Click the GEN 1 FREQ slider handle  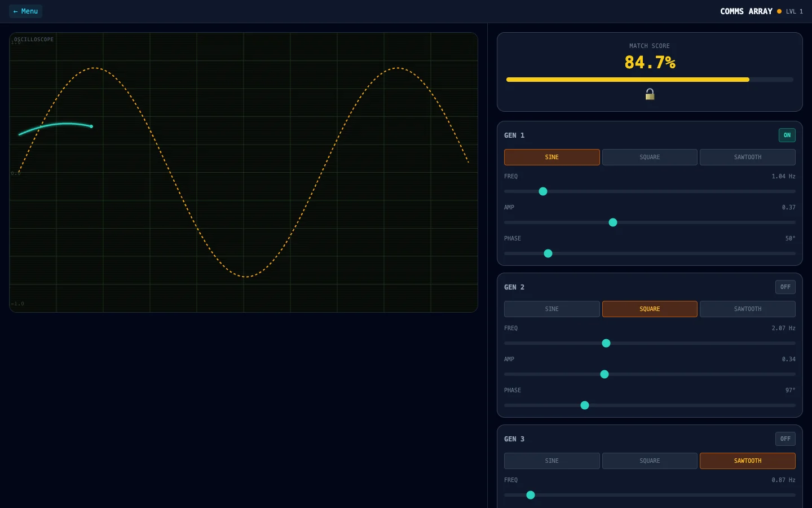[543, 191]
